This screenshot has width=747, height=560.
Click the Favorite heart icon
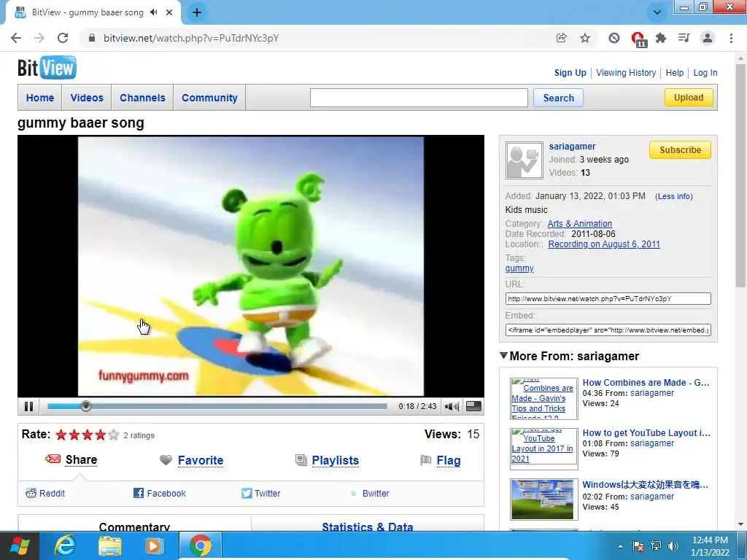pyautogui.click(x=166, y=460)
